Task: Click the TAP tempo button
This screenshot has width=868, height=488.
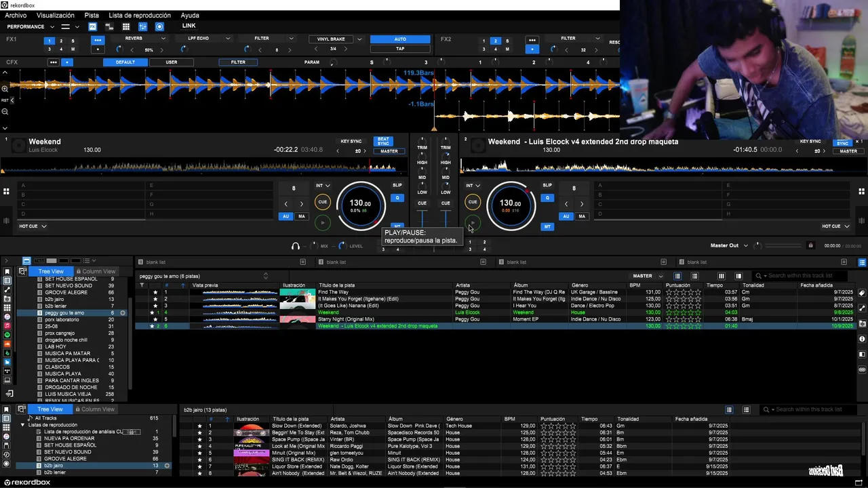Action: tap(400, 49)
